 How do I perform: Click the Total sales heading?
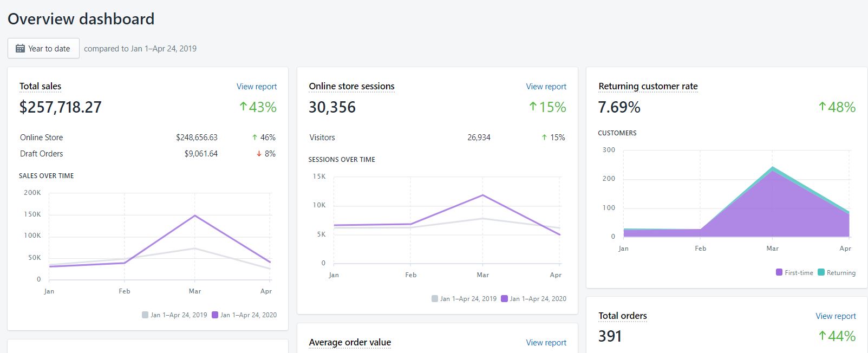(40, 86)
